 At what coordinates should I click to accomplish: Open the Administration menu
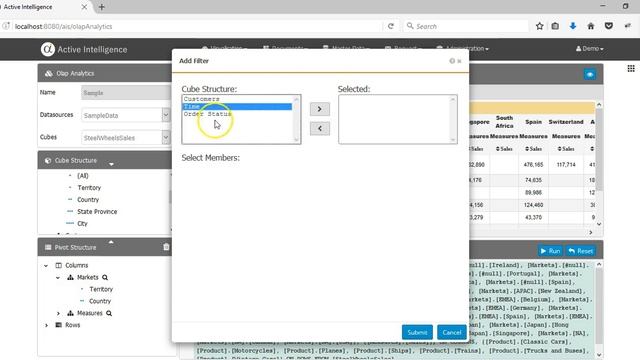point(462,49)
